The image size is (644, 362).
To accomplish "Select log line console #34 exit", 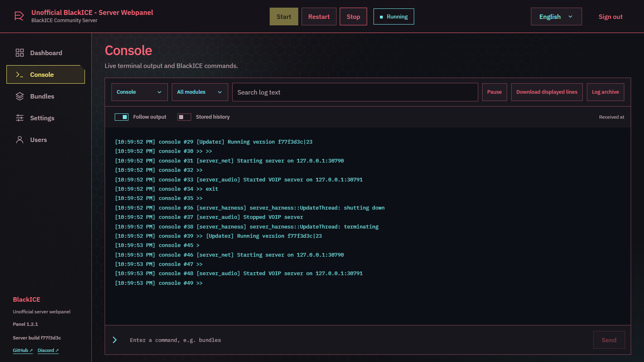I will click(167, 189).
